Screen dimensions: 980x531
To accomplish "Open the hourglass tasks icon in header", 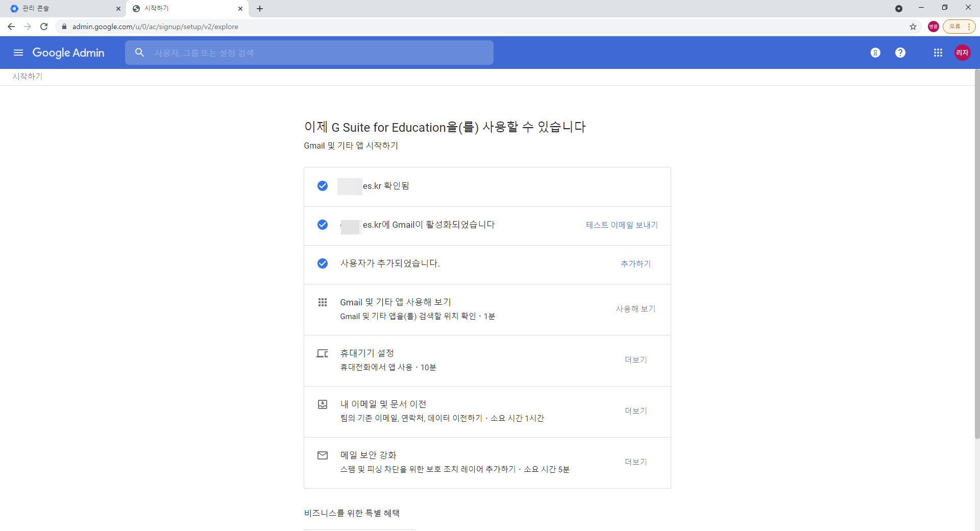I will 875,53.
